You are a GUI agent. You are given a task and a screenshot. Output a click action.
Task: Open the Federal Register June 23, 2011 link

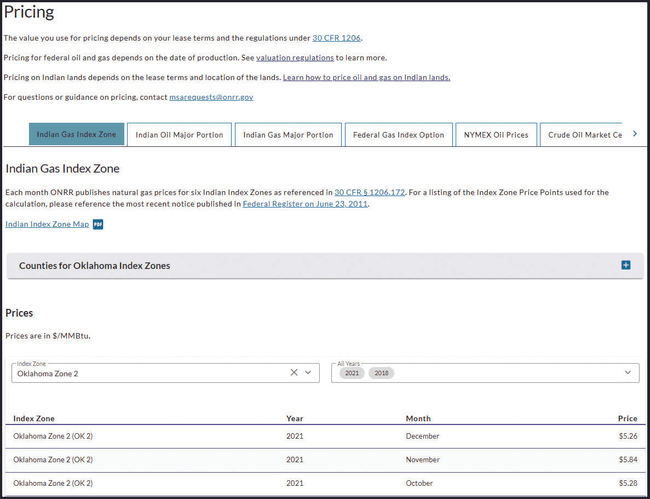point(305,204)
